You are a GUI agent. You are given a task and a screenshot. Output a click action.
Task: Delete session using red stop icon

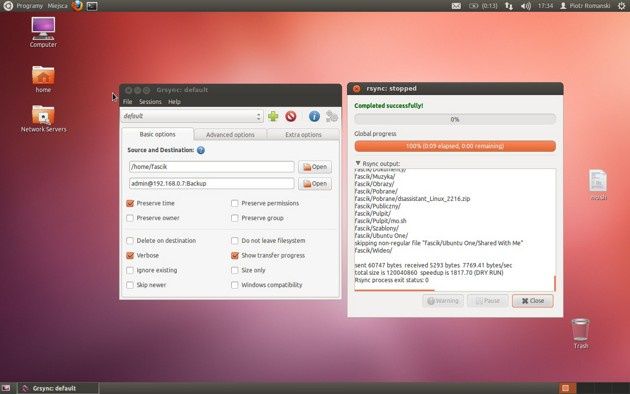click(x=290, y=116)
